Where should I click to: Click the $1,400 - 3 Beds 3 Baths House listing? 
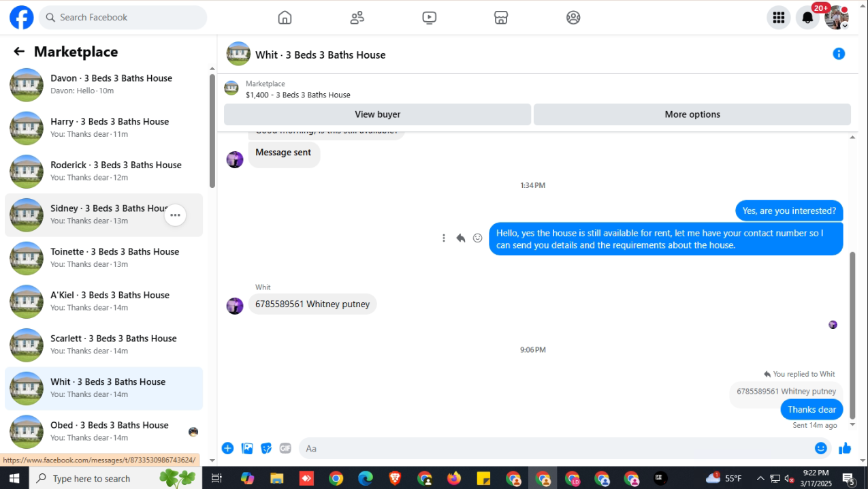coord(298,95)
